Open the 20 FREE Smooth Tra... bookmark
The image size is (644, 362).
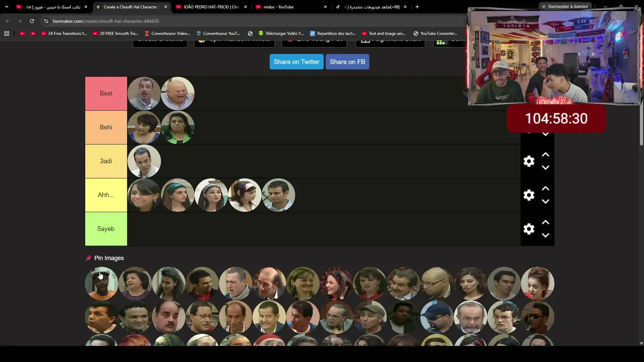(x=115, y=34)
